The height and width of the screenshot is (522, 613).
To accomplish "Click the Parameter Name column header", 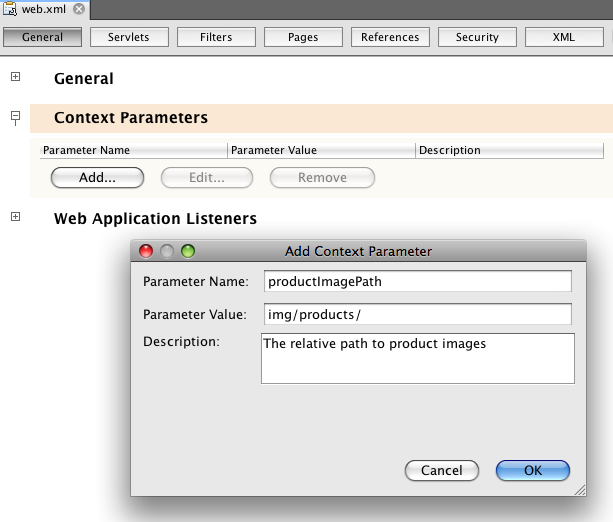I will 134,150.
